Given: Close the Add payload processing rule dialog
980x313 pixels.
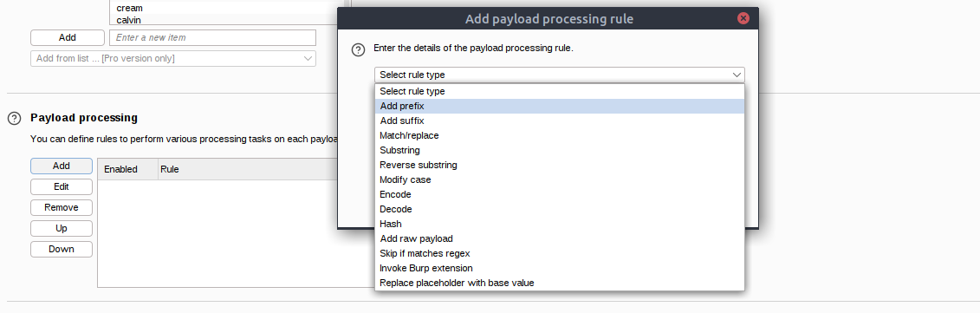Looking at the screenshot, I should (x=743, y=19).
